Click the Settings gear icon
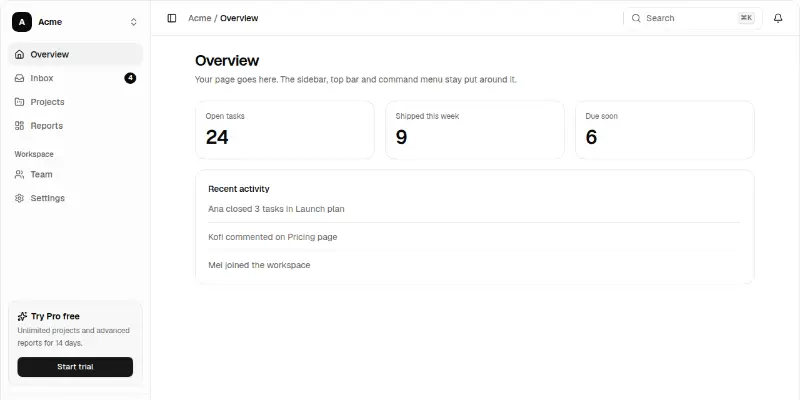The width and height of the screenshot is (800, 400). 19,198
